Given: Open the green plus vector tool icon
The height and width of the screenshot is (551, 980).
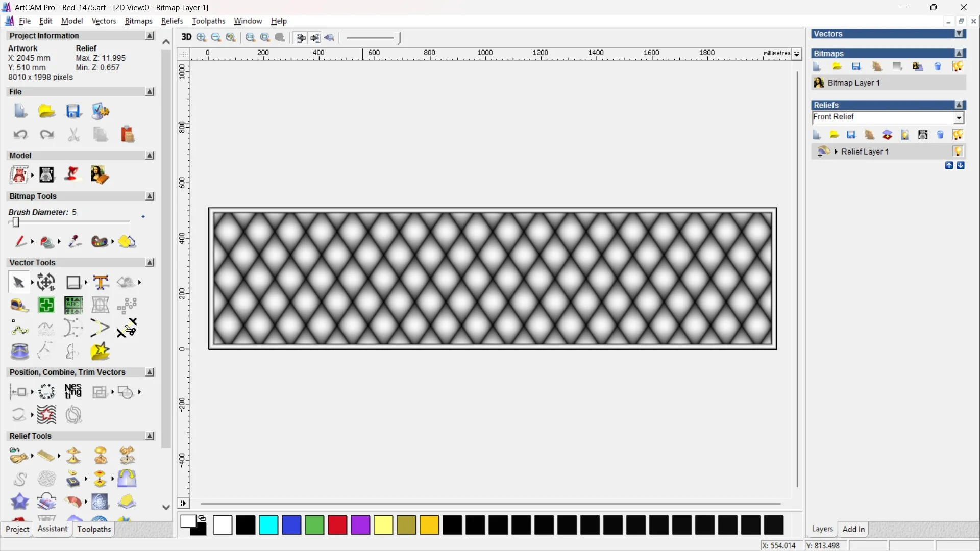Looking at the screenshot, I should [x=46, y=305].
